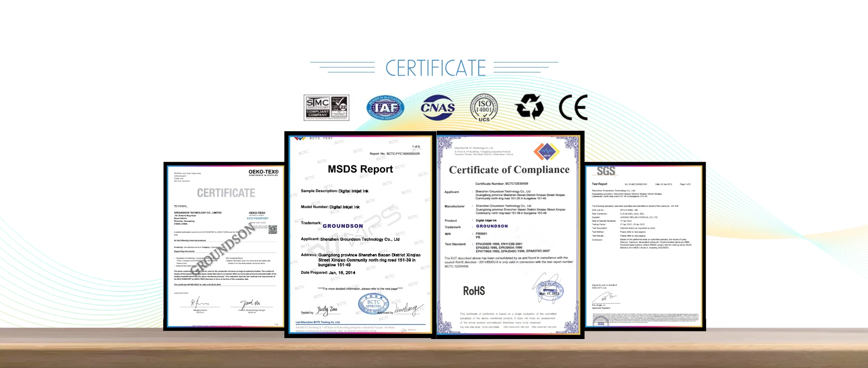Click 'Applicant: Shenzhen Groundson Technology Co., Ltd' on MSDS report
Image resolution: width=868 pixels, height=368 pixels.
click(350, 239)
